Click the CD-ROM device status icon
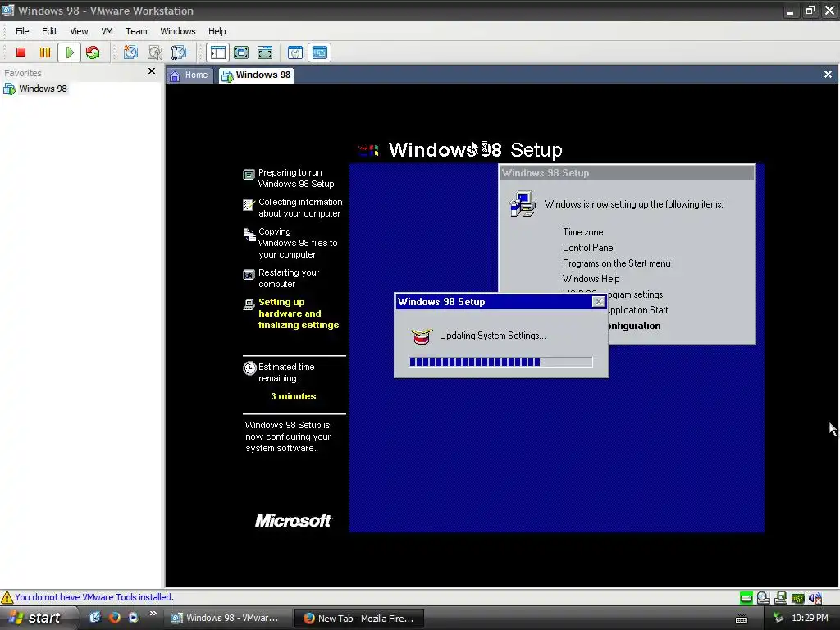The height and width of the screenshot is (630, 840). point(764,598)
